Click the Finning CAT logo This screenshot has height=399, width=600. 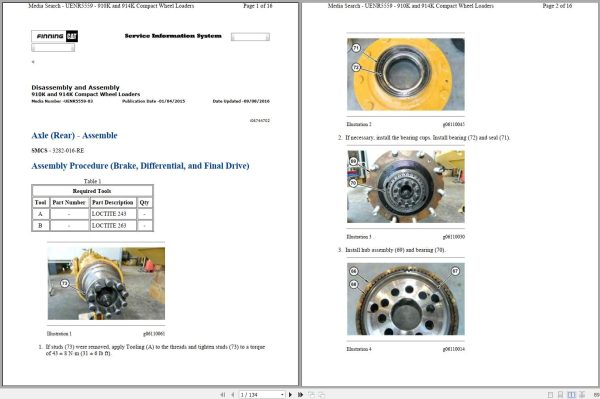pos(55,36)
